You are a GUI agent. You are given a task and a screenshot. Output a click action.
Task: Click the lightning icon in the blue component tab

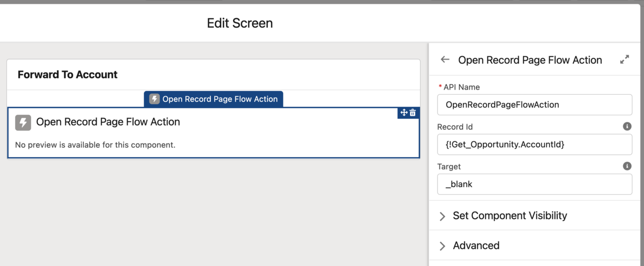tap(155, 99)
